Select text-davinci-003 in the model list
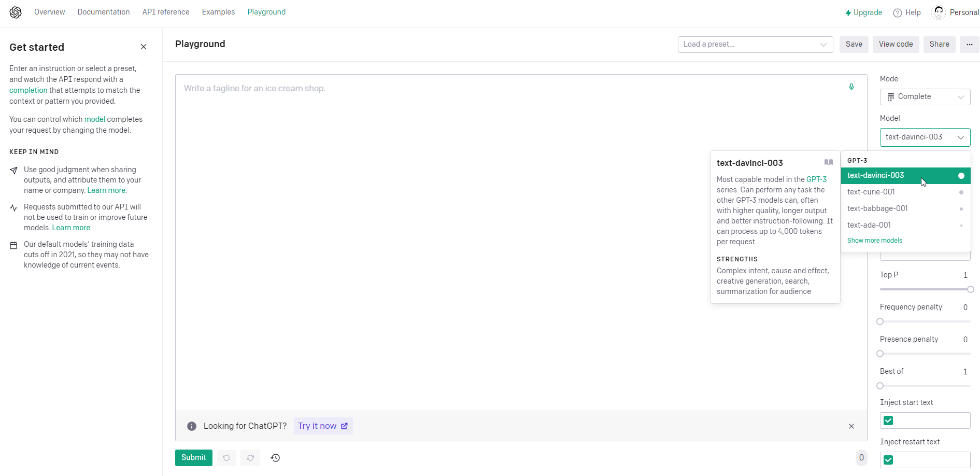980x476 pixels. pos(905,176)
